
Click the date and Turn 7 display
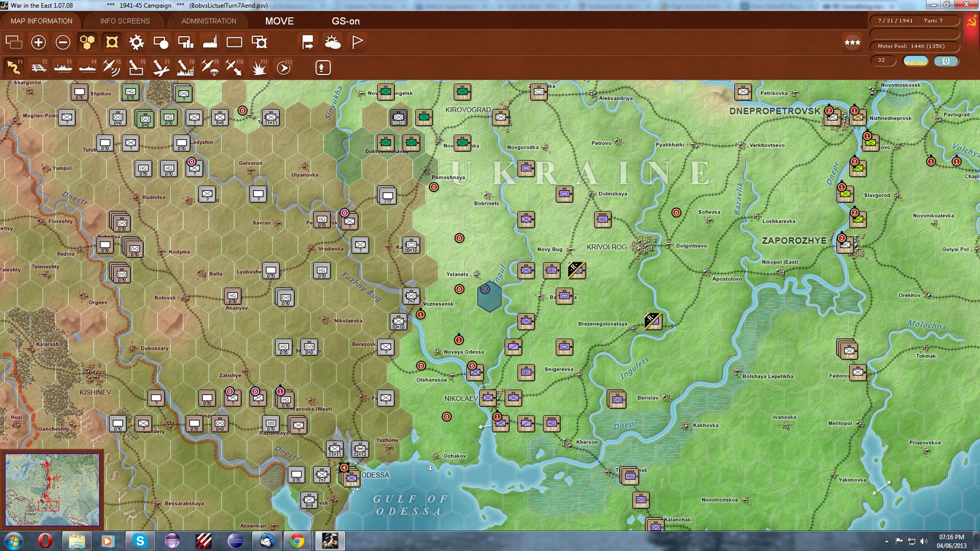[x=914, y=21]
